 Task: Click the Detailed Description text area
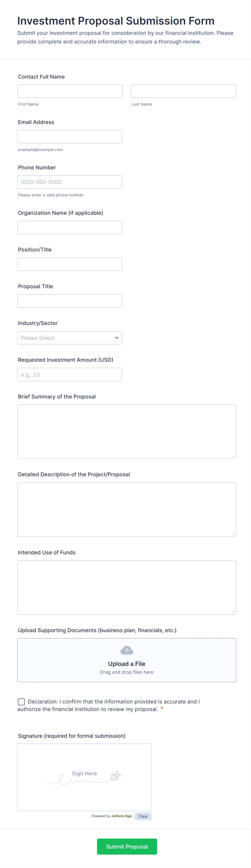click(127, 510)
